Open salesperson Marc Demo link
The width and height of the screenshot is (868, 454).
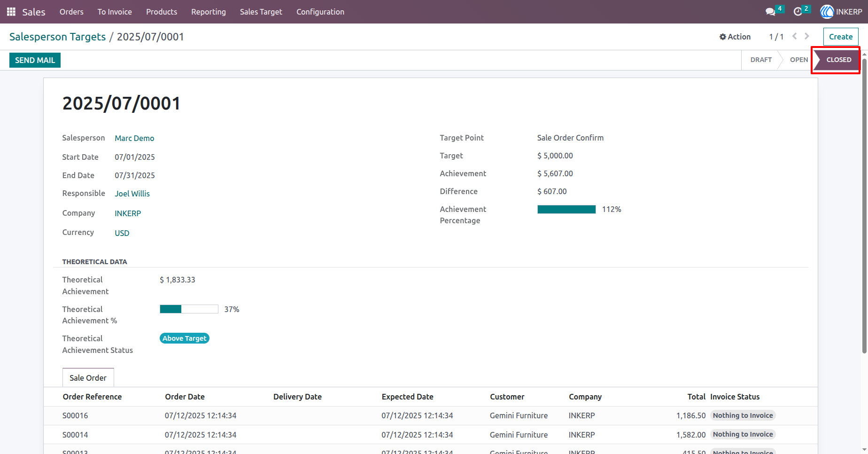pyautogui.click(x=134, y=138)
